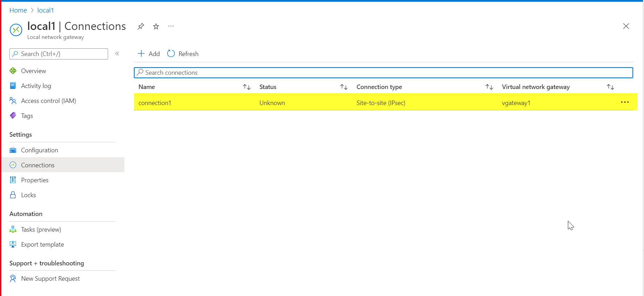This screenshot has width=644, height=296.
Task: Click the Activity log icon
Action: click(x=13, y=86)
